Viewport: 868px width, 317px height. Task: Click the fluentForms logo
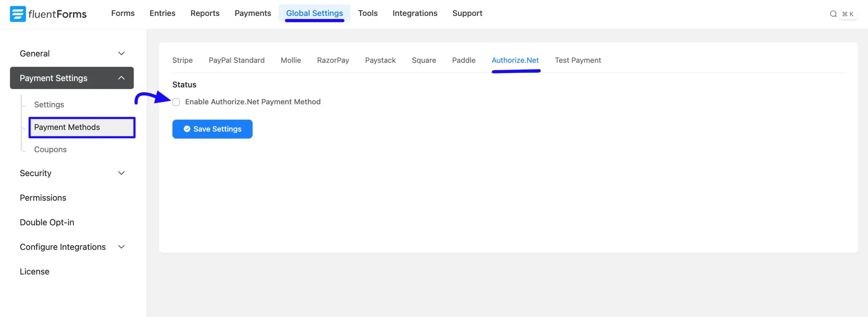pos(47,14)
